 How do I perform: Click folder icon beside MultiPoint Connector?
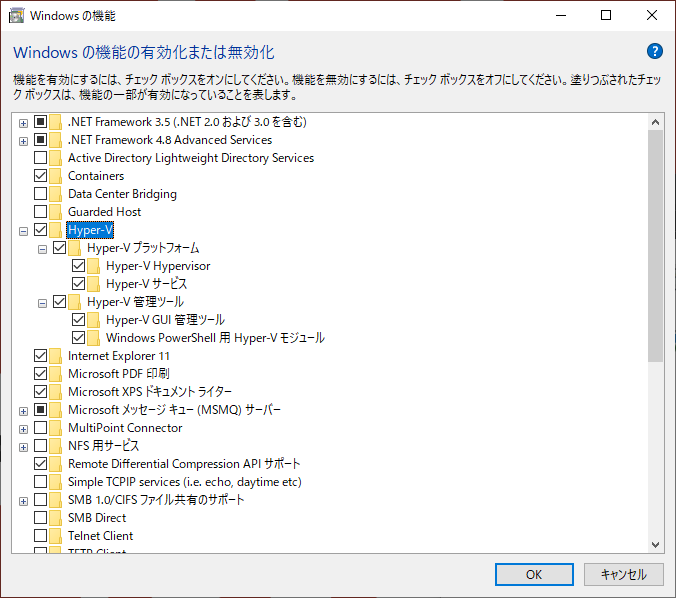pyautogui.click(x=55, y=428)
